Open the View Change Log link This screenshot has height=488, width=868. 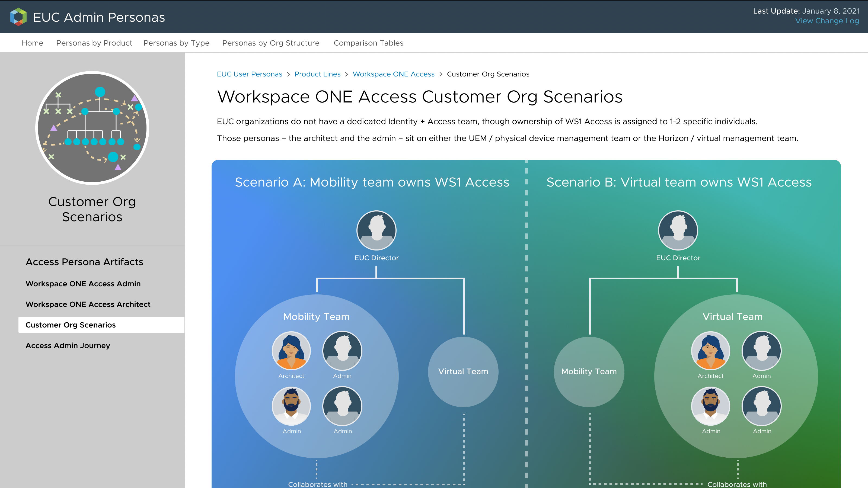tap(827, 21)
